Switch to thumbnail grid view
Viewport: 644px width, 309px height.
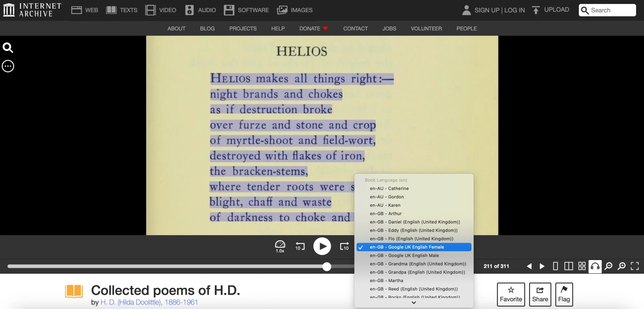pyautogui.click(x=582, y=266)
